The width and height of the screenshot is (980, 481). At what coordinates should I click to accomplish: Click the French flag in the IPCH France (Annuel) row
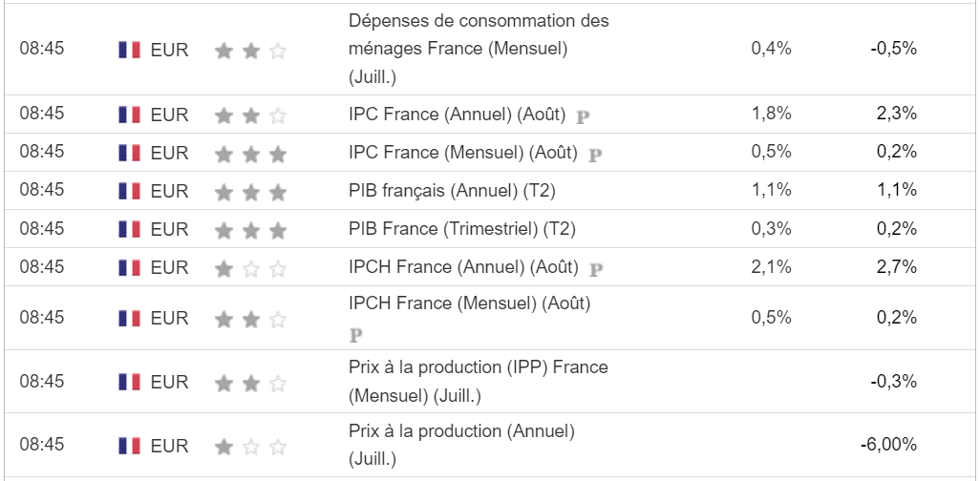129,268
